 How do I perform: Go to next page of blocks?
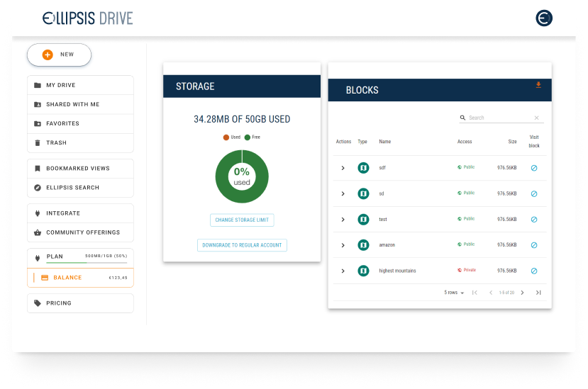(x=522, y=293)
